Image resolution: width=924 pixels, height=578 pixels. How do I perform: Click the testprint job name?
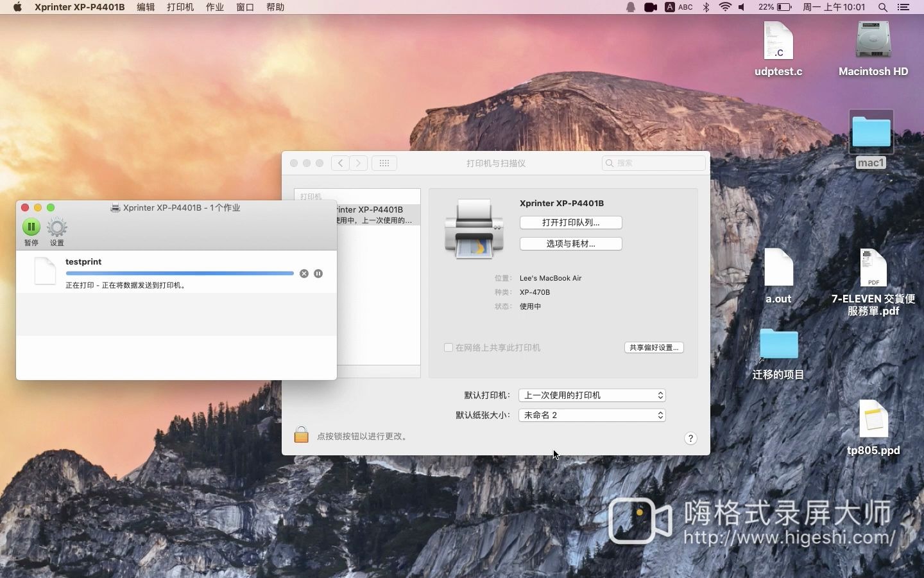(x=83, y=261)
